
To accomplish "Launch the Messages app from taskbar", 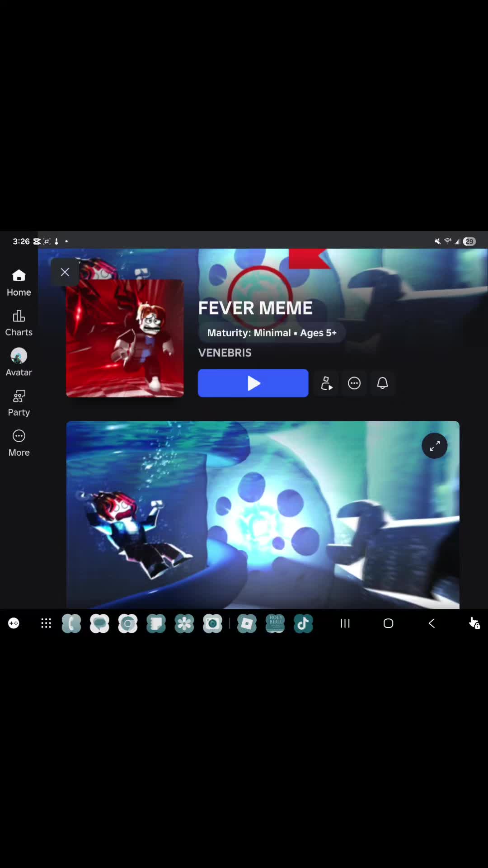I will (x=99, y=623).
